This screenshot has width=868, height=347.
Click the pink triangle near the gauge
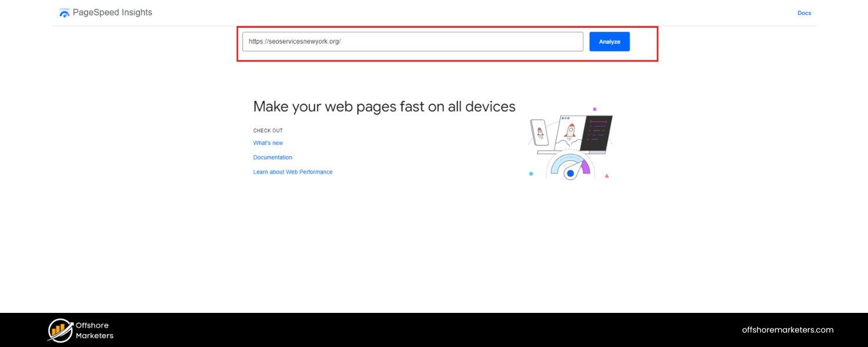(607, 175)
